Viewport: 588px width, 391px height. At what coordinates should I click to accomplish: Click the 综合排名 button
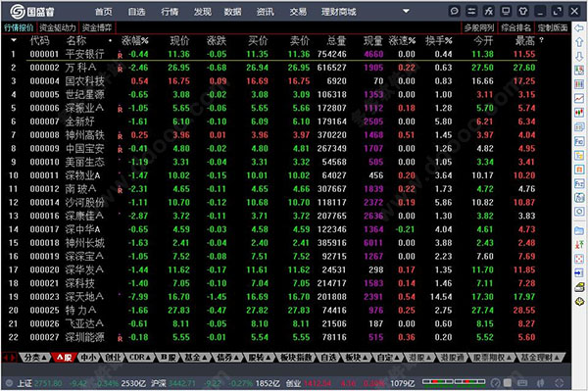[x=516, y=27]
